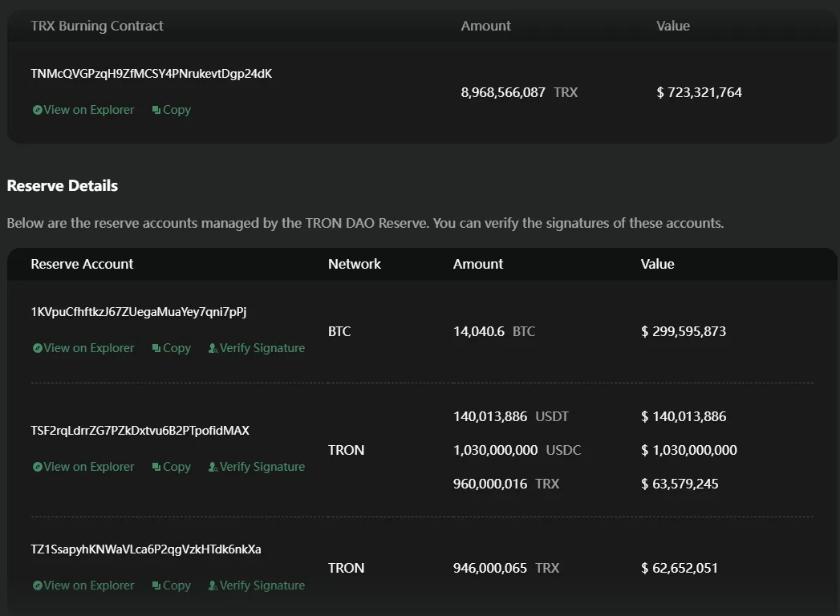
Task: Click the 946,000,065 TRX amount
Action: [506, 569]
